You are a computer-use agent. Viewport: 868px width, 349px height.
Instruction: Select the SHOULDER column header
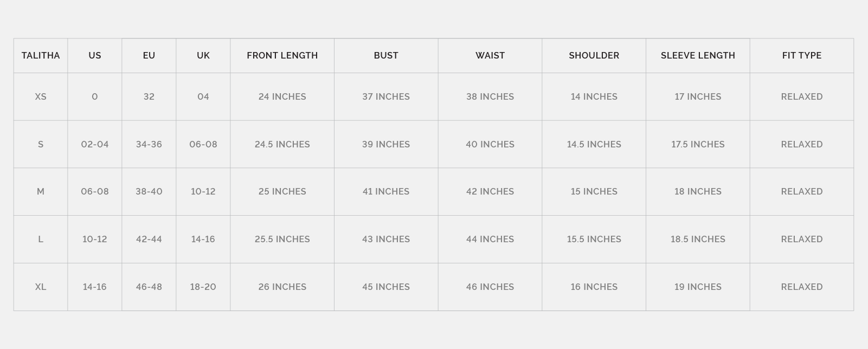[x=594, y=55]
